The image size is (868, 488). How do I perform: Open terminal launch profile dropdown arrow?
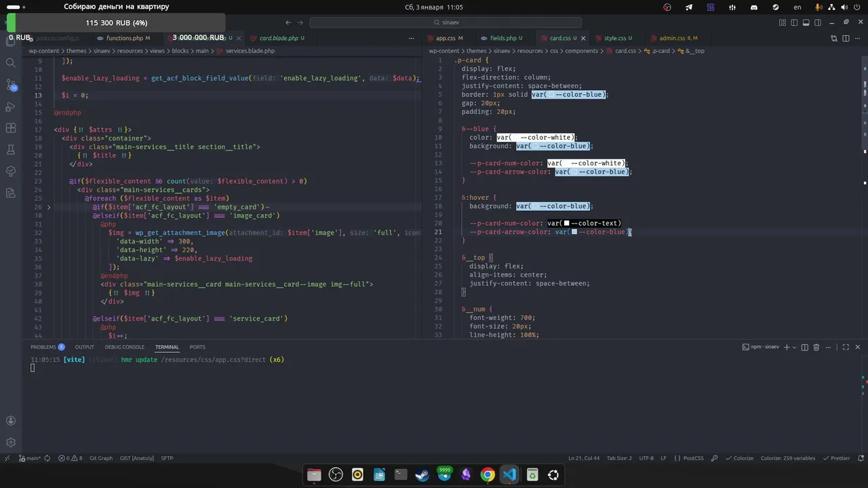click(x=795, y=347)
